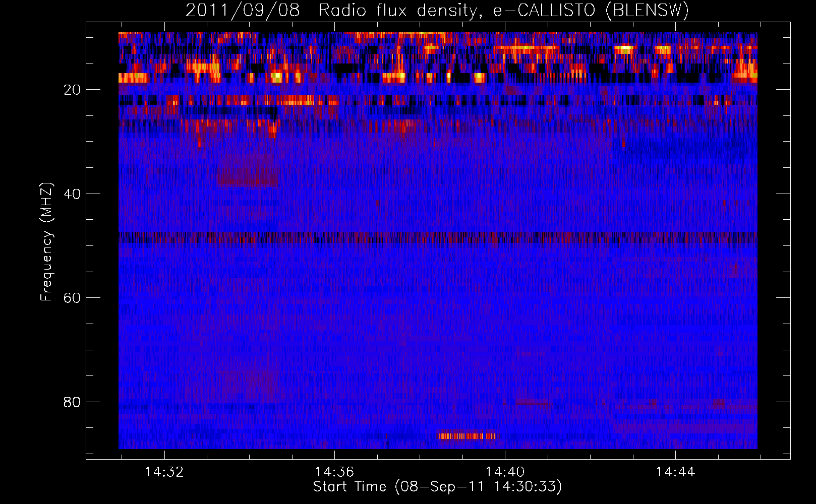Viewport: 816px width, 504px height.
Task: Click the 'Frequency (MHZ)' axis label
Action: [x=46, y=242]
